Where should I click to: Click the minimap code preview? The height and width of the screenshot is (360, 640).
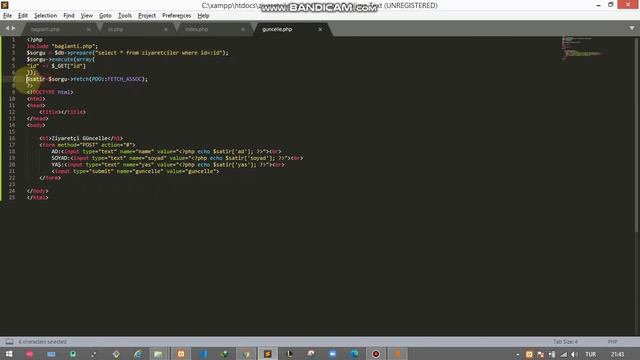(x=582, y=48)
